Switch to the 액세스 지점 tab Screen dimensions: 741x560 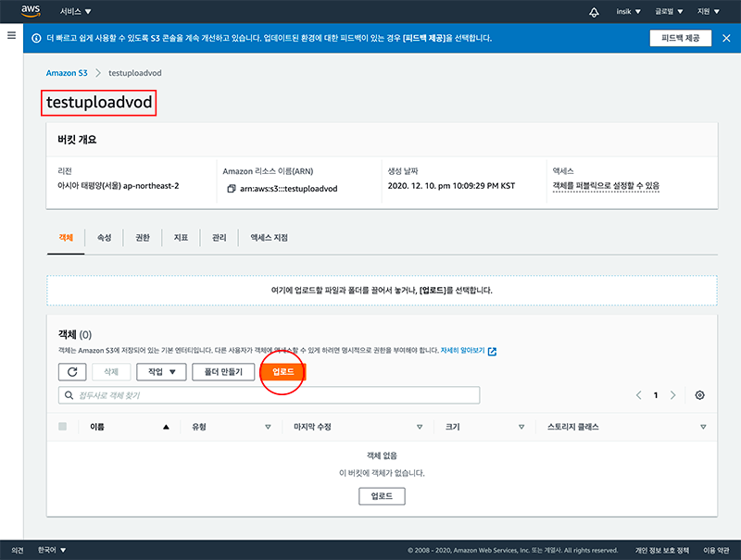click(269, 238)
